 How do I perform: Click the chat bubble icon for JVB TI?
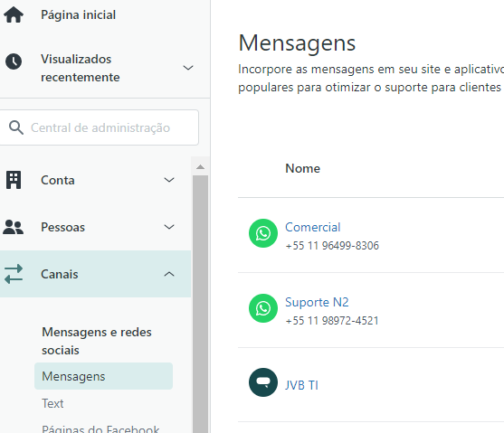263,382
